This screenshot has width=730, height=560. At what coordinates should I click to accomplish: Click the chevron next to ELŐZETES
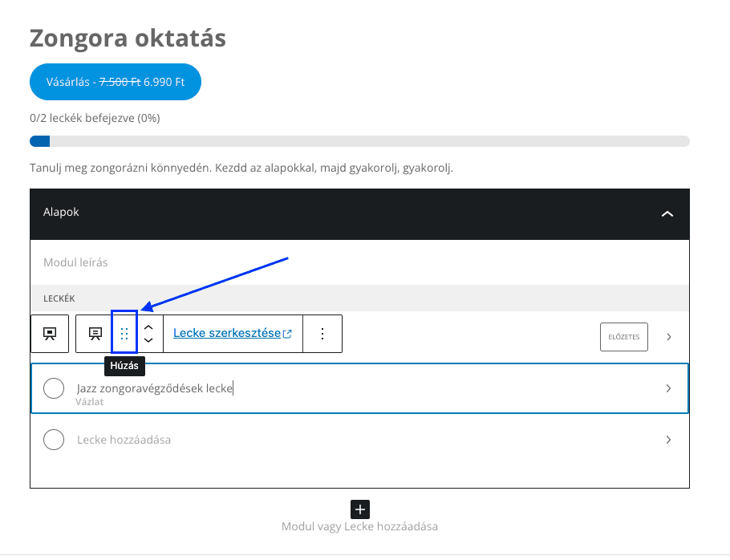click(x=668, y=337)
